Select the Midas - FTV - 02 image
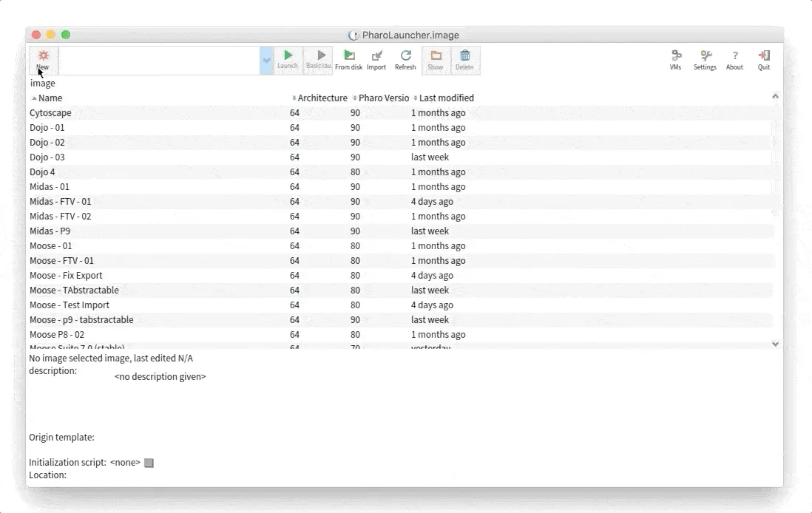The width and height of the screenshot is (812, 513). (x=400, y=216)
